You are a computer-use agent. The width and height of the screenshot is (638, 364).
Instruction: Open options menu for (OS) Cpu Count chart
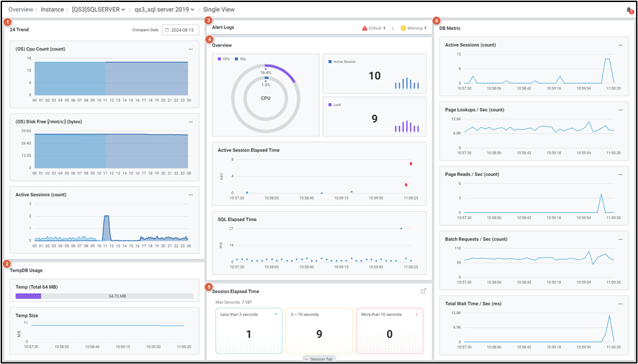point(191,49)
